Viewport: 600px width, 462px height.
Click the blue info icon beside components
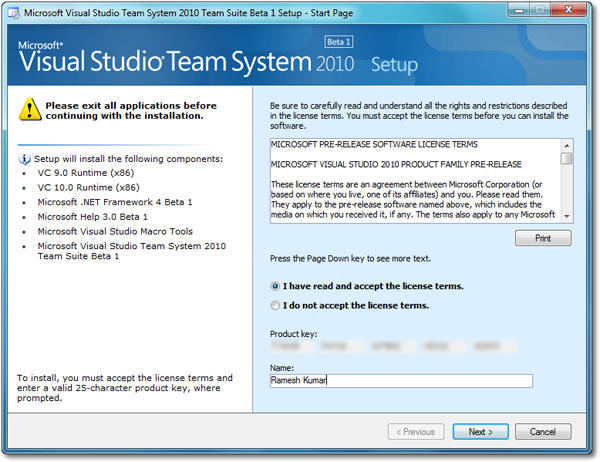(x=24, y=159)
